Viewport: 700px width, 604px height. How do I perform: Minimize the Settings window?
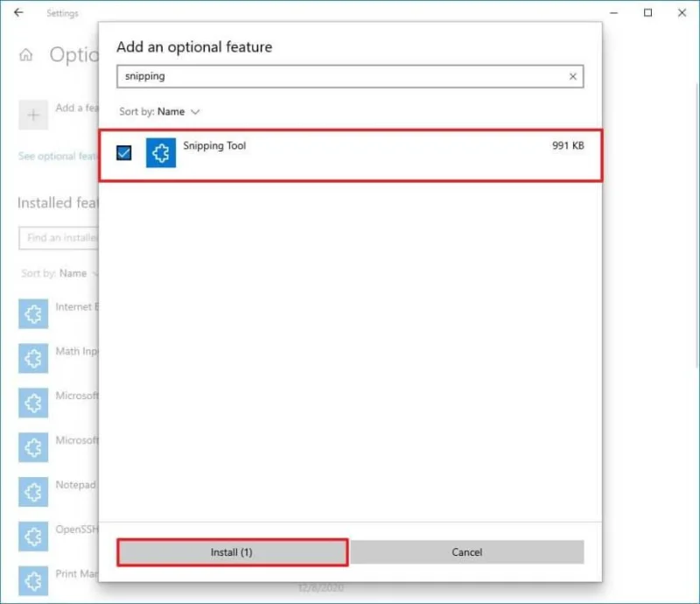(x=614, y=13)
